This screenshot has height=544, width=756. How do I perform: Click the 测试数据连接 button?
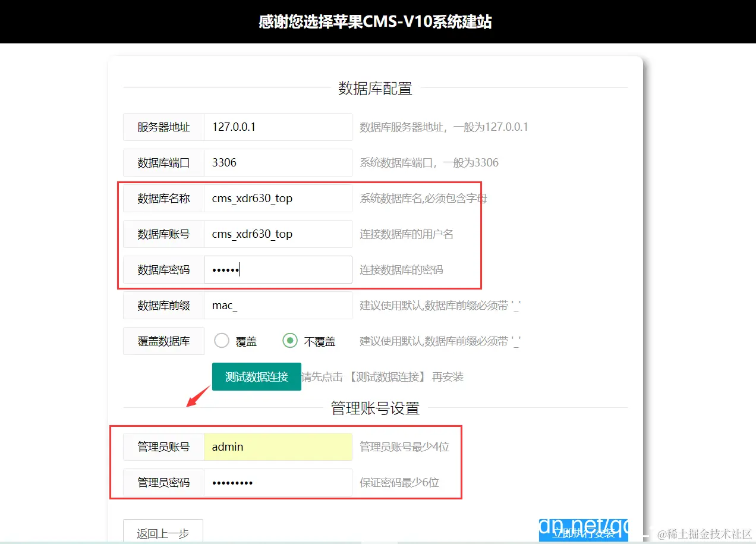[257, 376]
